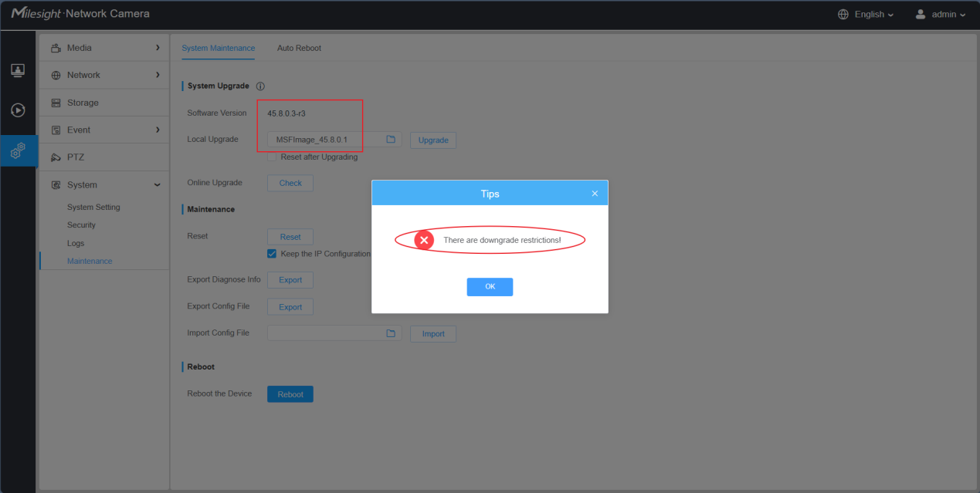Expand the Media menu section

(x=103, y=48)
